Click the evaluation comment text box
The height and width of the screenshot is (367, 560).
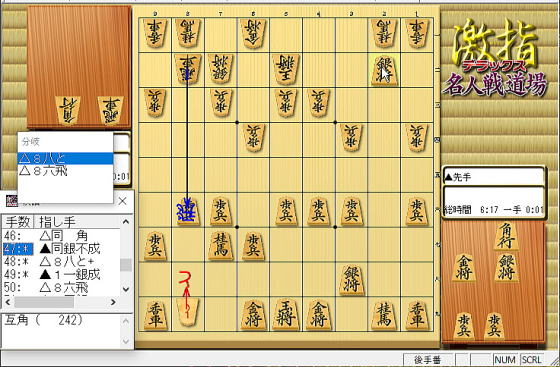coord(61,330)
